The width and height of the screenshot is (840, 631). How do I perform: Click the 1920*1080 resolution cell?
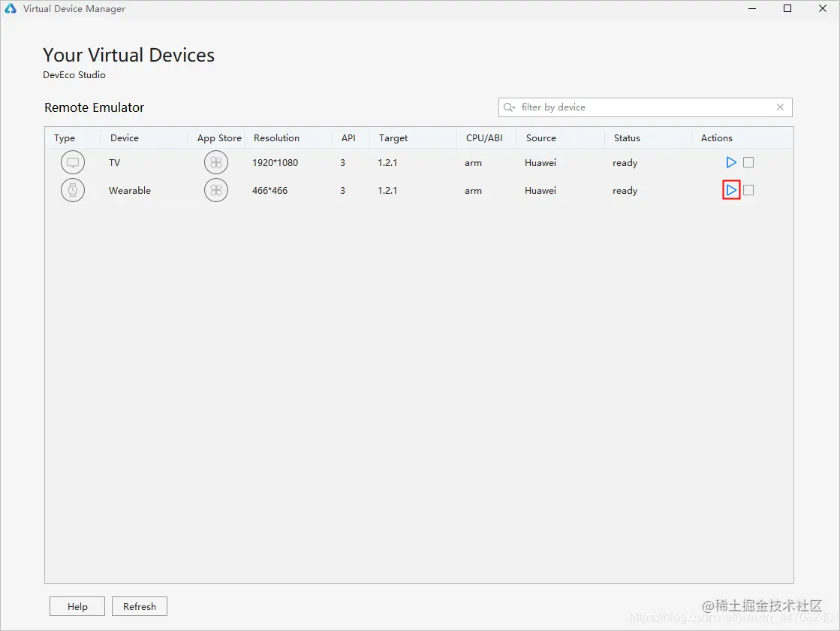pos(275,162)
